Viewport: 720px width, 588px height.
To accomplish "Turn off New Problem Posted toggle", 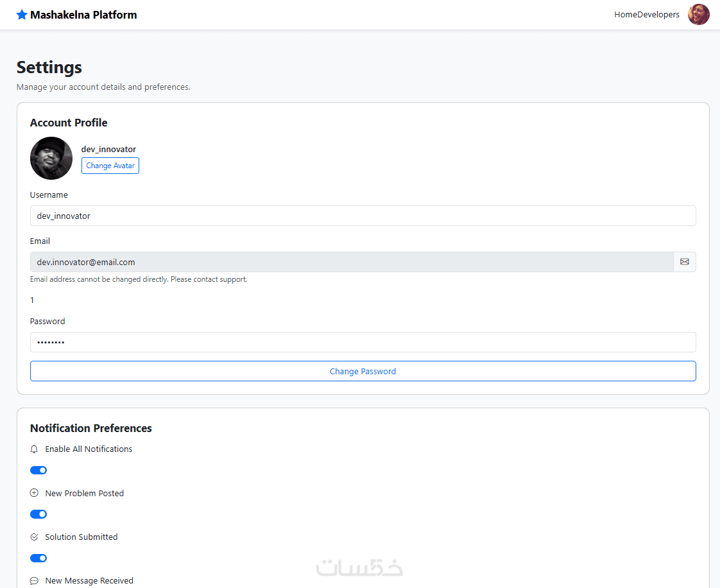I will pyautogui.click(x=39, y=514).
